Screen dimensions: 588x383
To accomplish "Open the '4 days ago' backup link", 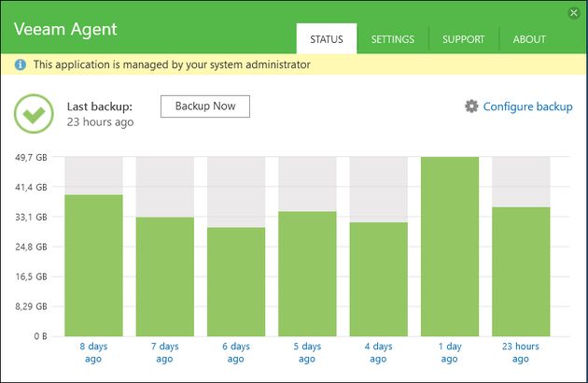I will click(x=378, y=352).
